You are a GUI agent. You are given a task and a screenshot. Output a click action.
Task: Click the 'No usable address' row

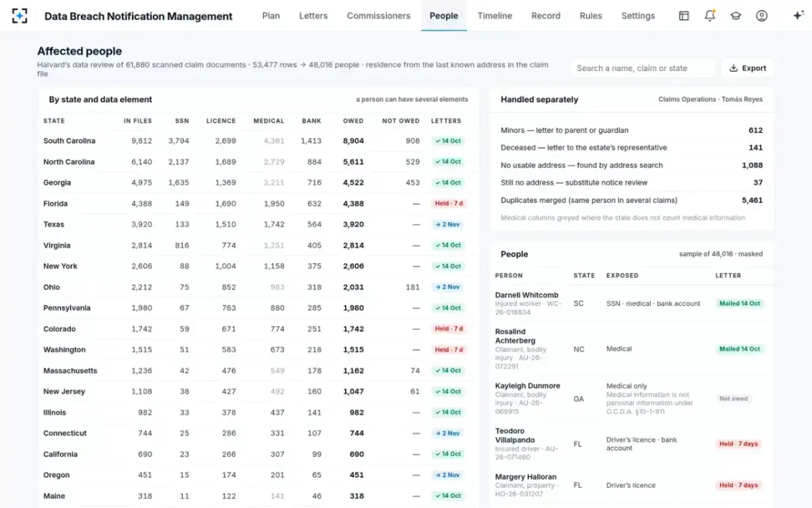tap(631, 165)
